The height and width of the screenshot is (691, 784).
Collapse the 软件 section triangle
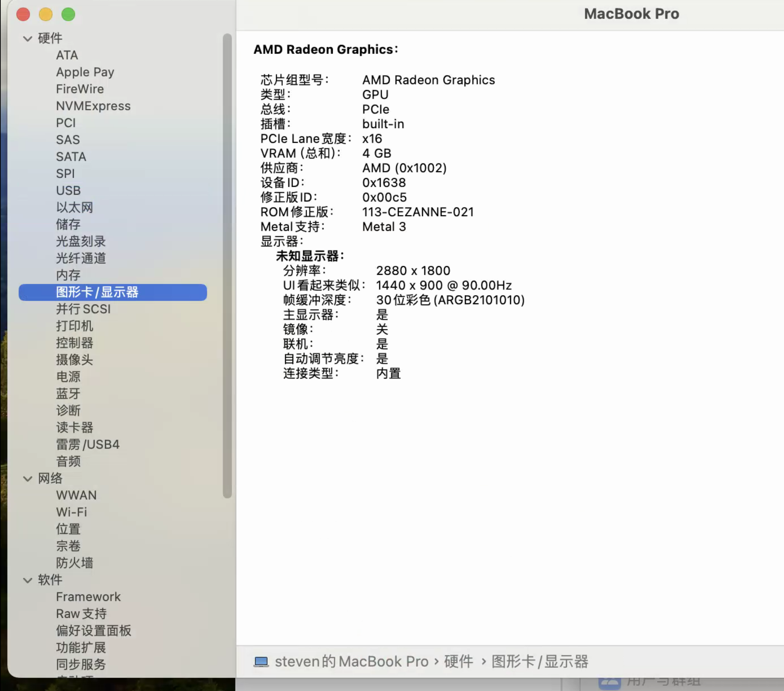(x=27, y=580)
